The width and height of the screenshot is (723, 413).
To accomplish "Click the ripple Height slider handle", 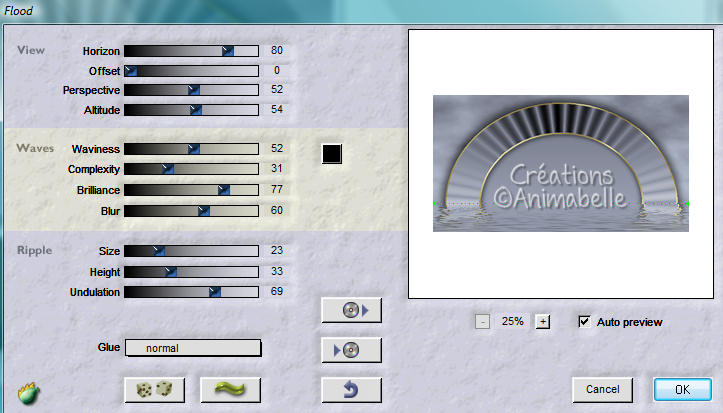I will tap(171, 272).
